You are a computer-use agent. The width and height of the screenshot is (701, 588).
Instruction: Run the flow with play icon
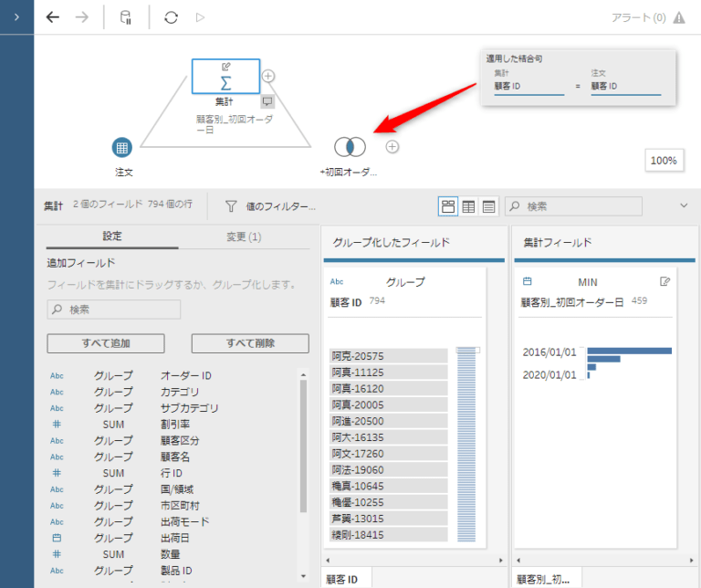(200, 17)
